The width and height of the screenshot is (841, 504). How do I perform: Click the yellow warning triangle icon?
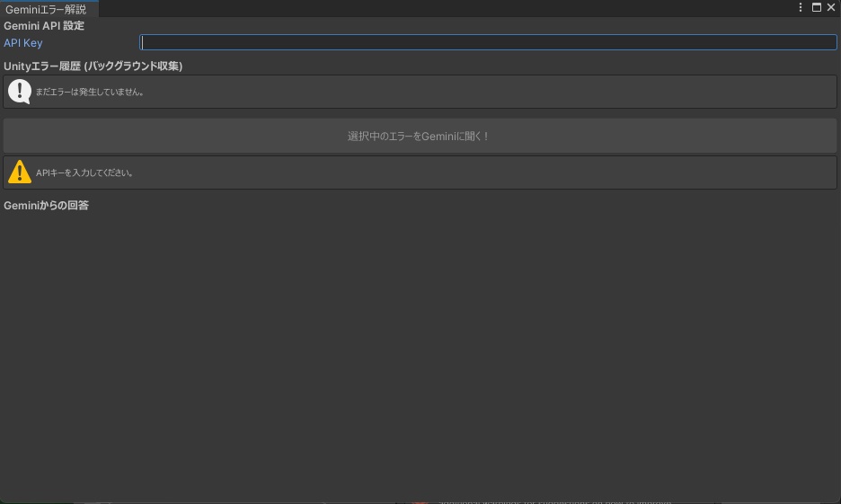point(20,172)
